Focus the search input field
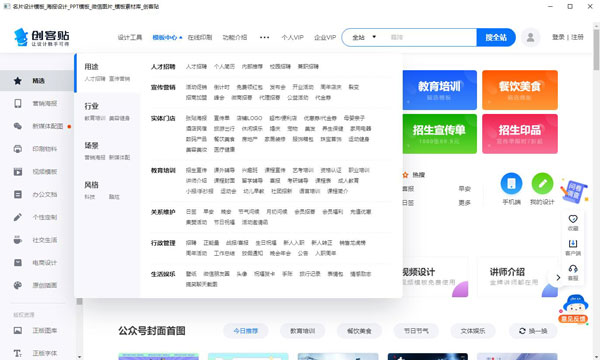 click(430, 37)
